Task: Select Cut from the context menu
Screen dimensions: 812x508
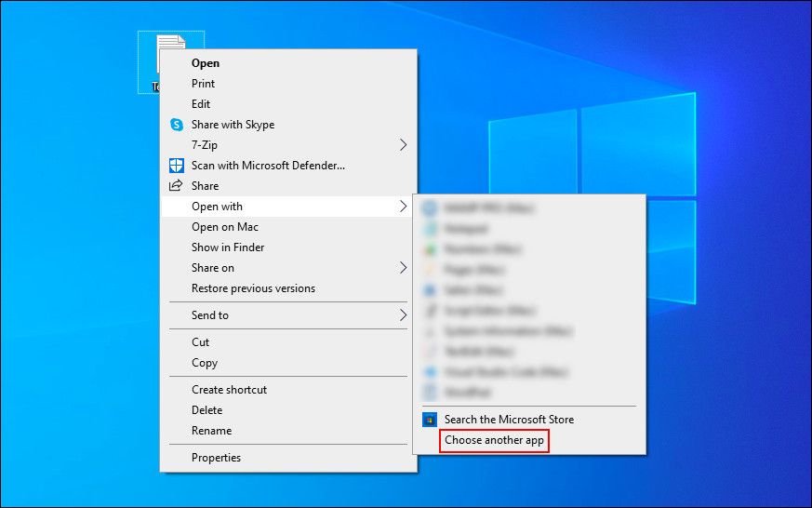Action: (288, 342)
